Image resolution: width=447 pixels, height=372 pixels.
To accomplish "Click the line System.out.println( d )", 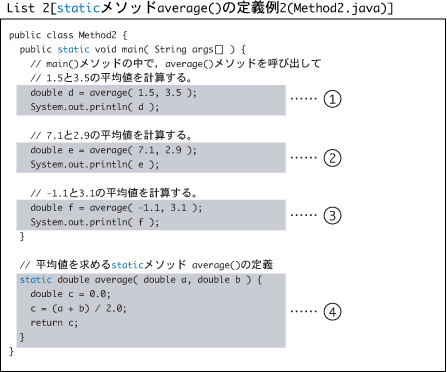I will pyautogui.click(x=95, y=107).
